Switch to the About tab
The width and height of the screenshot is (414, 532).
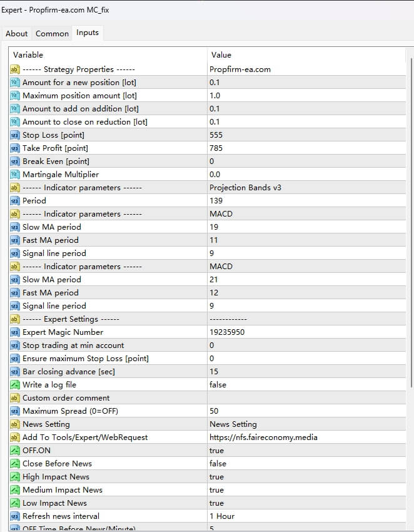coord(17,34)
